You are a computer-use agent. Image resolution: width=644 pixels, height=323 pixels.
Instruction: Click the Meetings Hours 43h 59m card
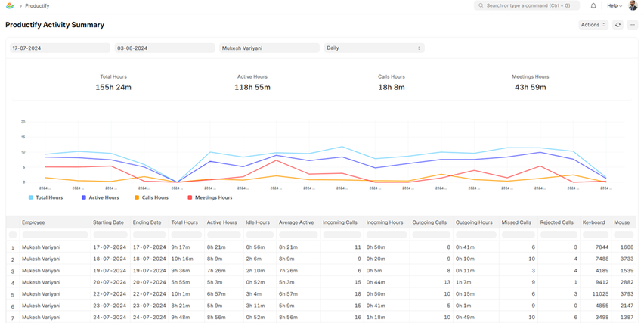click(x=530, y=82)
